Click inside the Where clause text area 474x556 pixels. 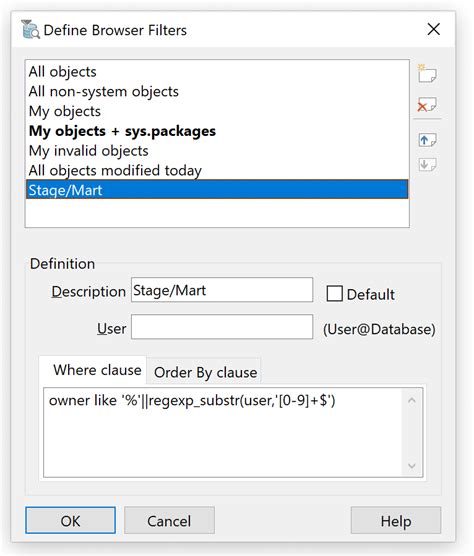point(222,432)
